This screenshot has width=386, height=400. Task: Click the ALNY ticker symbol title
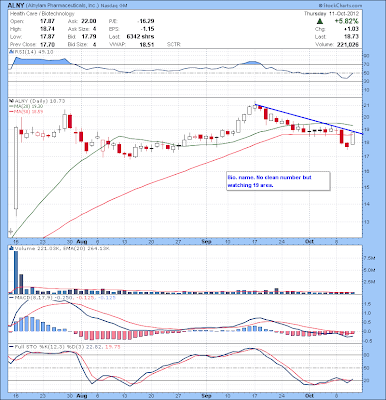tap(15, 6)
